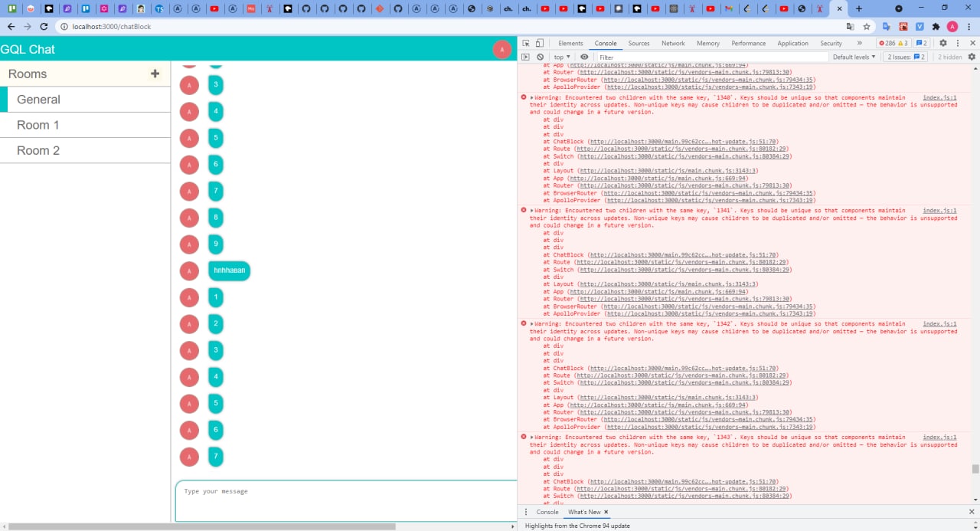
Task: Click the console vertical scrollbar thumb
Action: pos(975,469)
